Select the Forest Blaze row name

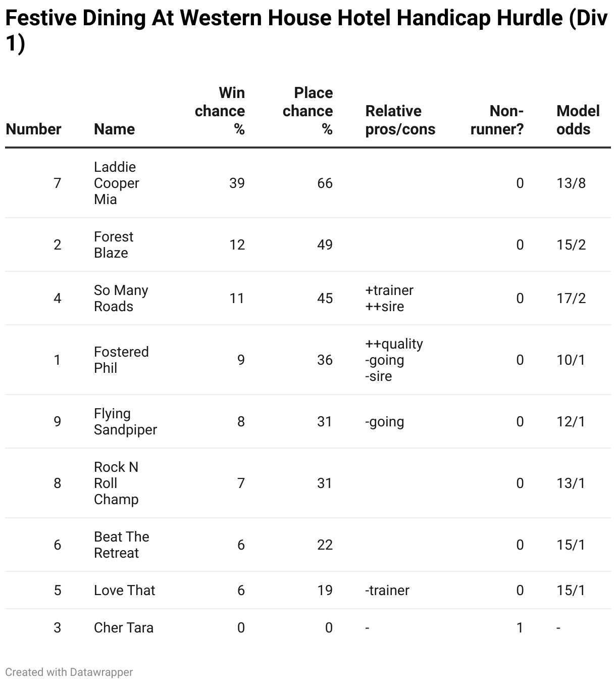point(114,245)
